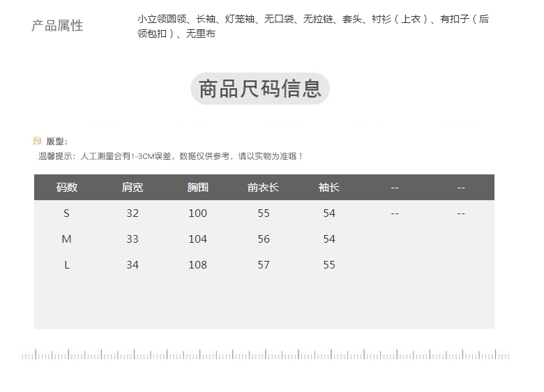
Task: Click the 前衣长 column header
Action: [263, 187]
